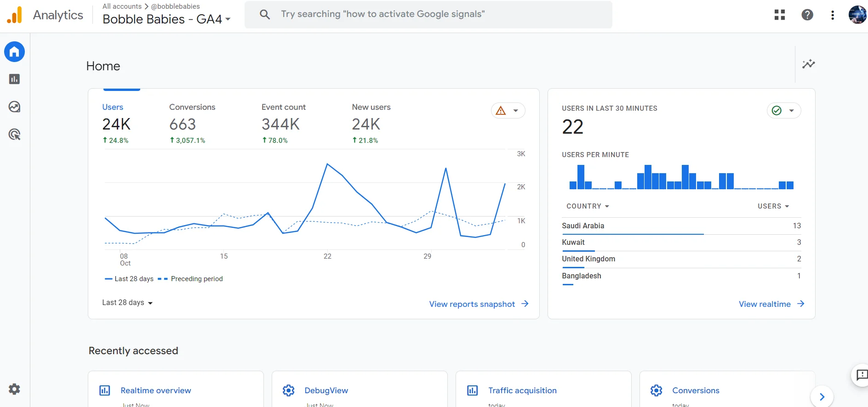Open the Explore icon in the sidebar
Screen dimensions: 868x407
point(14,107)
